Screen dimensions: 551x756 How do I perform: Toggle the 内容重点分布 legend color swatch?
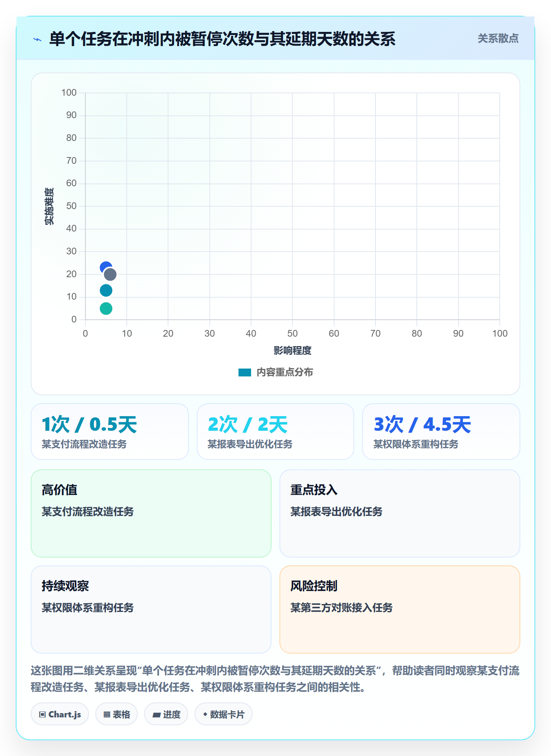pos(245,372)
